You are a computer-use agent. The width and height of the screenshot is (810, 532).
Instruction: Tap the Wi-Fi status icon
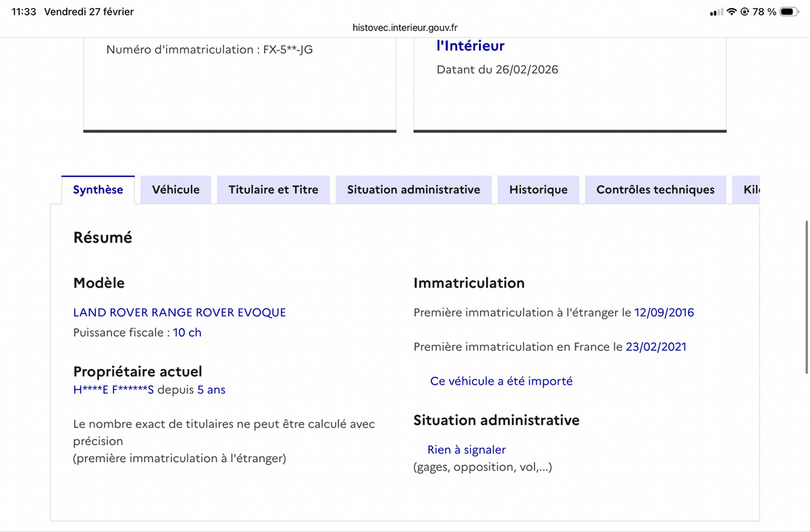pos(732,12)
